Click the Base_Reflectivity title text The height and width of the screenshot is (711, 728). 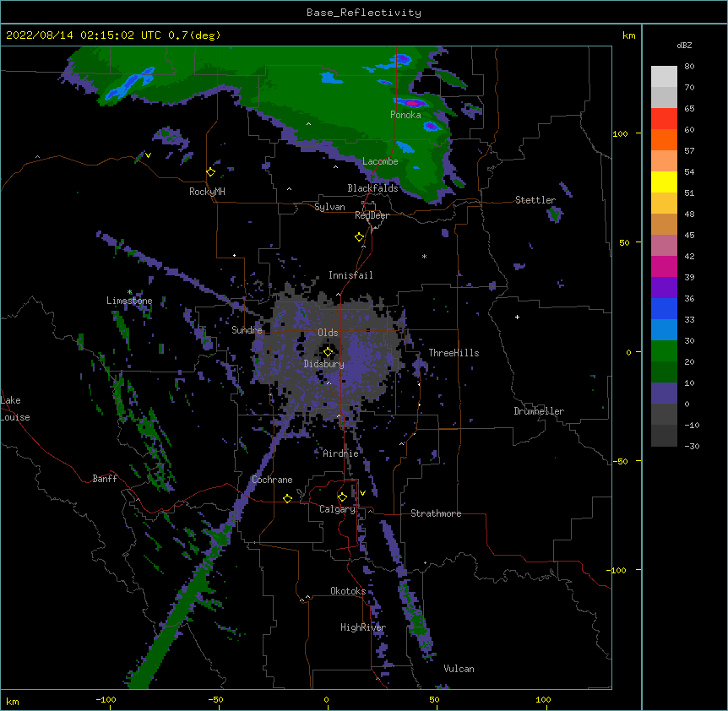click(x=364, y=13)
